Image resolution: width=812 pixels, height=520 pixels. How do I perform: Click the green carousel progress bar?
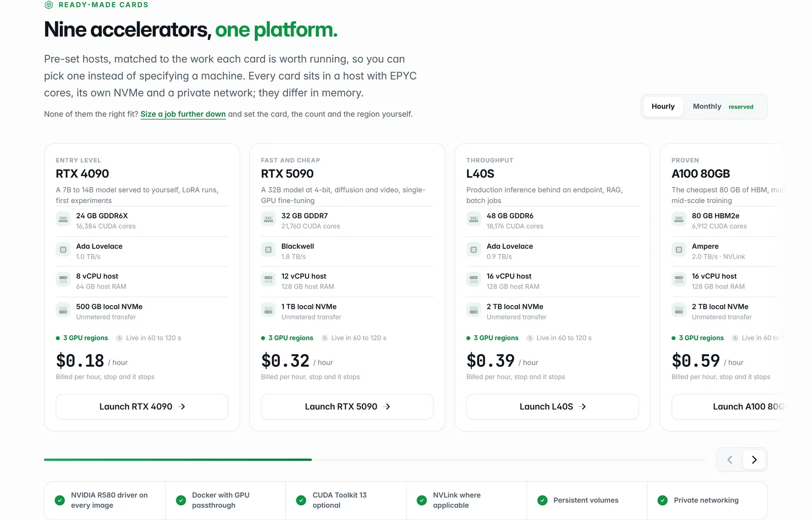178,460
